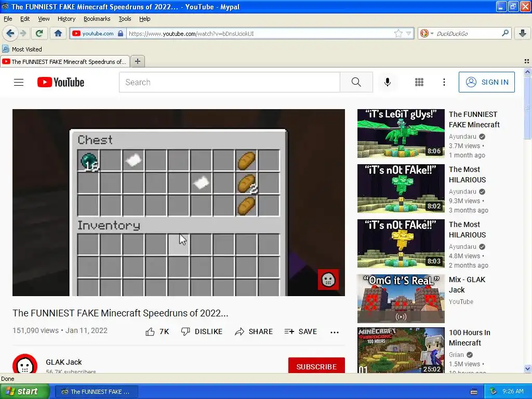Open Mix - GLAK Jack title link

click(x=467, y=285)
